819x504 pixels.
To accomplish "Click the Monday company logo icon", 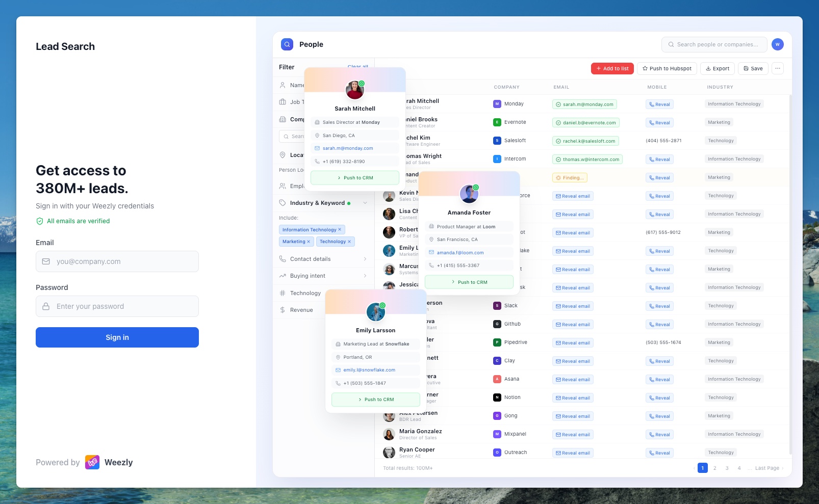I will click(497, 104).
